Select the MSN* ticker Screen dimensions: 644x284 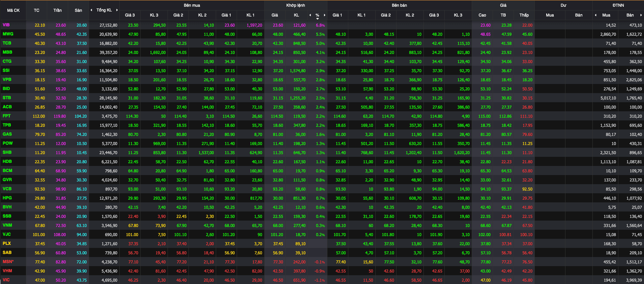click(x=8, y=262)
